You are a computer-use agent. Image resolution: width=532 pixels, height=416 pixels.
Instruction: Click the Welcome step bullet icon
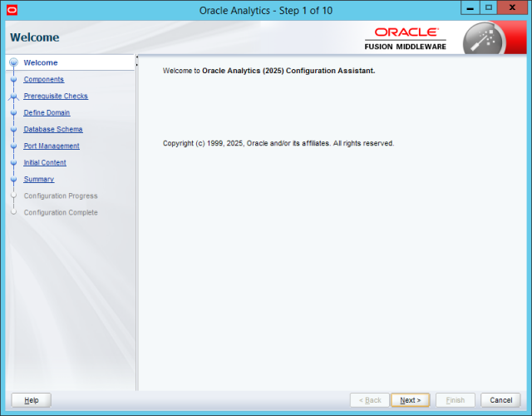point(13,62)
